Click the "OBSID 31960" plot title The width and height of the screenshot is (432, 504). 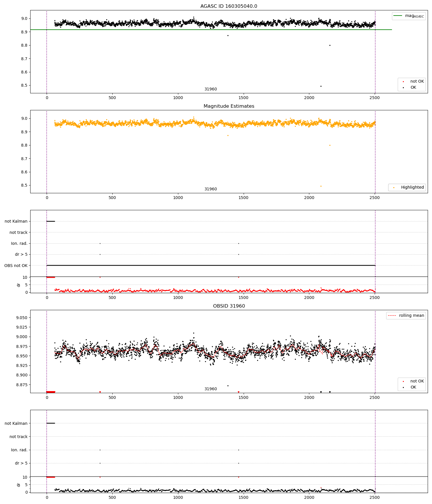point(229,306)
